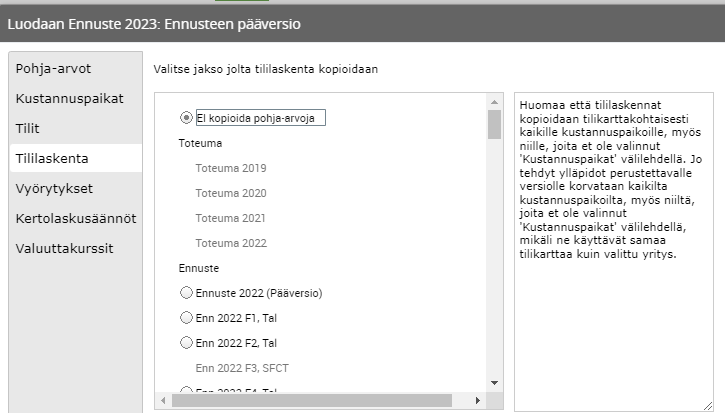Click the Enn 2022 F3, SFCT entry
Viewport: 725px width, 413px height.
tap(242, 367)
